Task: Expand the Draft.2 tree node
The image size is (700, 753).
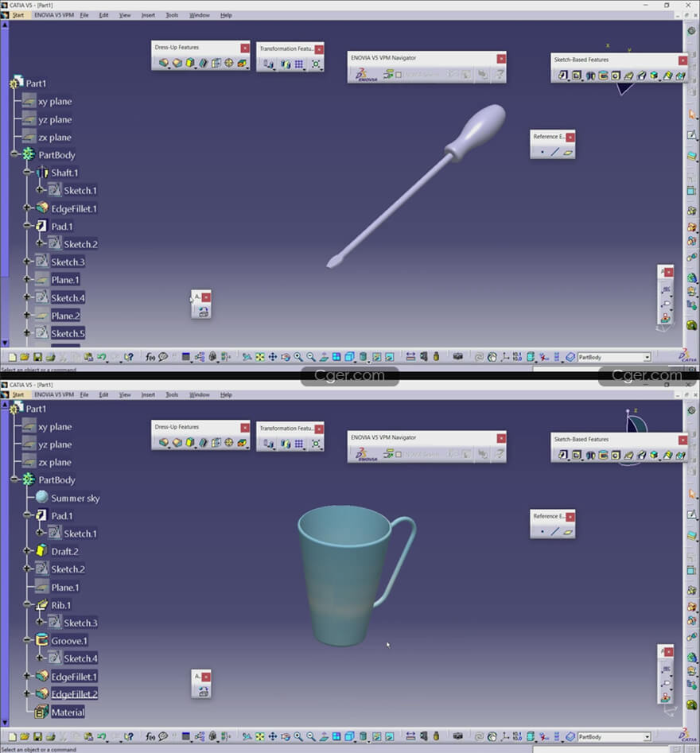Action: pos(27,551)
